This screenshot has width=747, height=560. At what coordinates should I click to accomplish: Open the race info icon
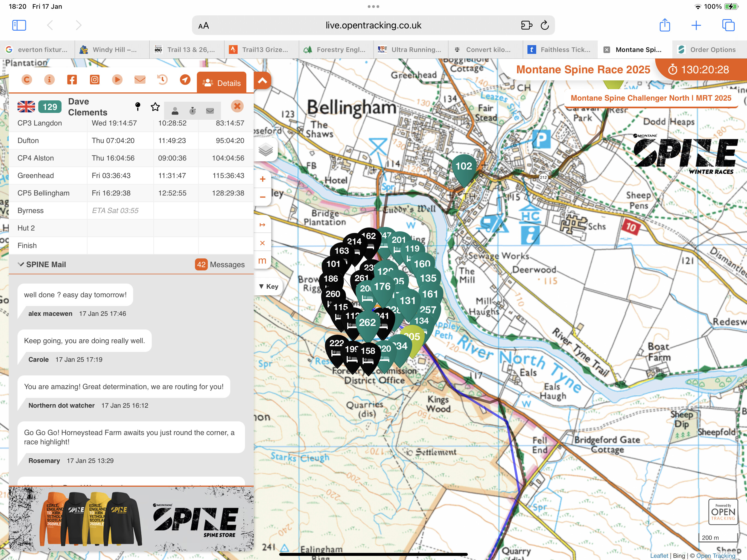(x=49, y=79)
